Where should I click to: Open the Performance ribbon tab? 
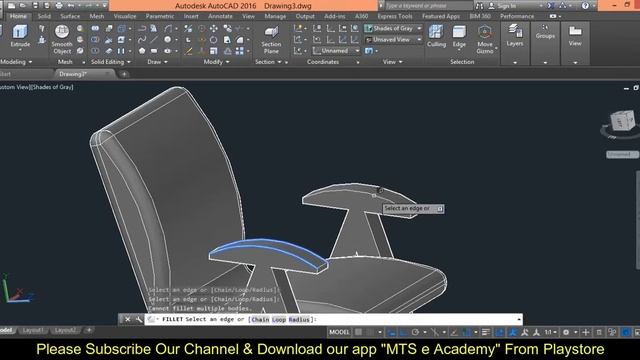point(517,16)
